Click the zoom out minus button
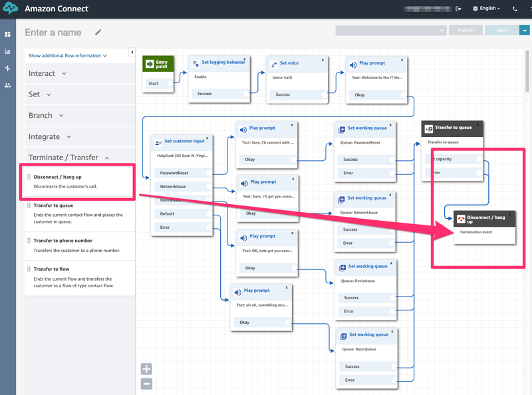The width and height of the screenshot is (532, 395). tap(146, 384)
